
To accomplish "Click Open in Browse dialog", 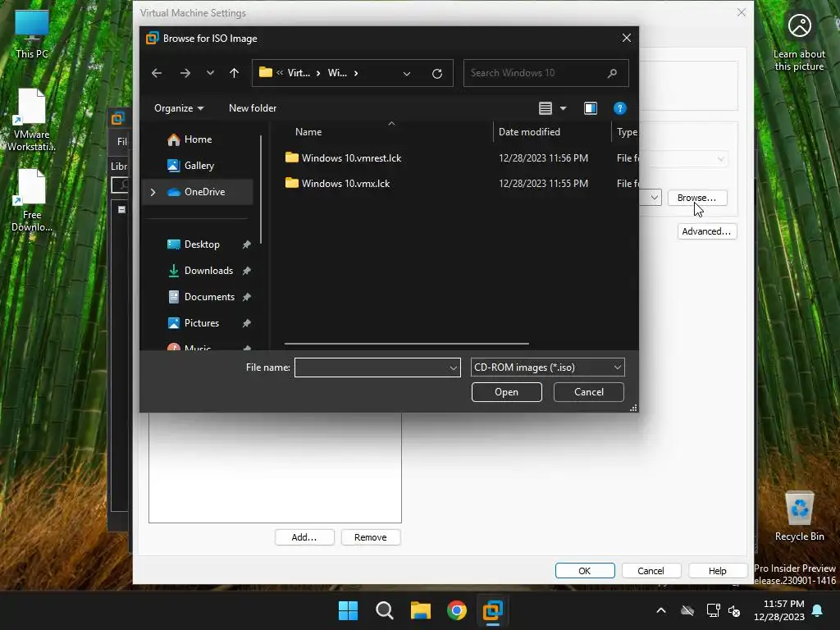I will click(506, 392).
